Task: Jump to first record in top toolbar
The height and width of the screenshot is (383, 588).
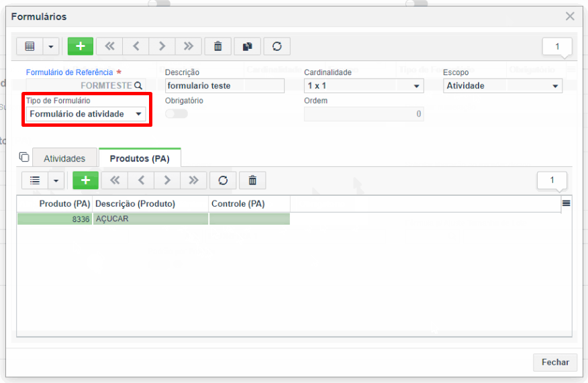Action: [x=109, y=46]
